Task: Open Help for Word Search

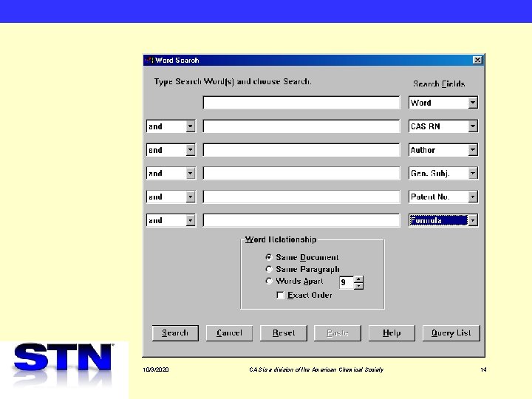Action: (392, 332)
